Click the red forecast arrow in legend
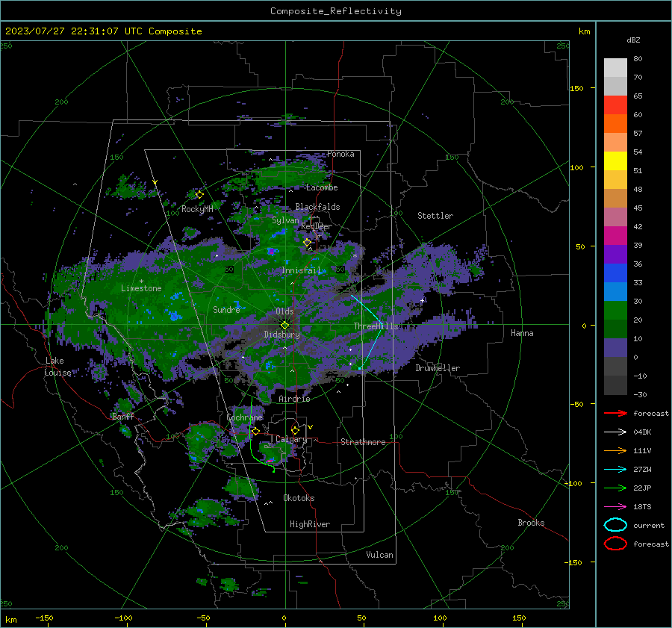 [615, 413]
